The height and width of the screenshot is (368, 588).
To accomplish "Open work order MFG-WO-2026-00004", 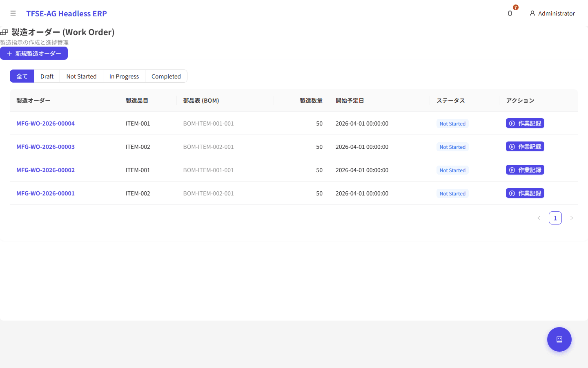I will 45,123.
